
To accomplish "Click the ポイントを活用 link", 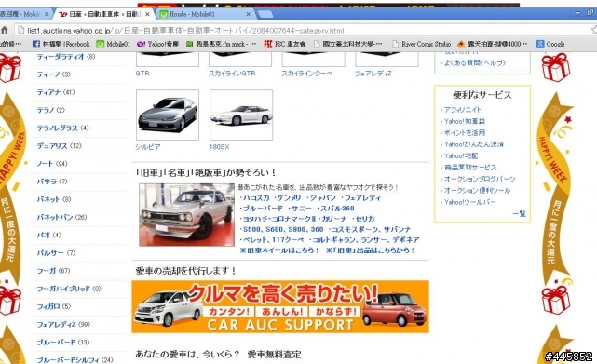I will [465, 132].
